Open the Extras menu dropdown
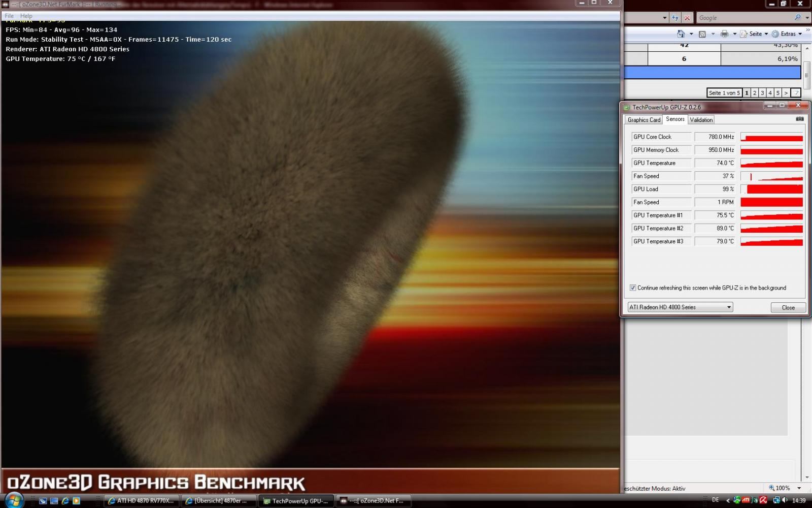The image size is (812, 508). 787,34
